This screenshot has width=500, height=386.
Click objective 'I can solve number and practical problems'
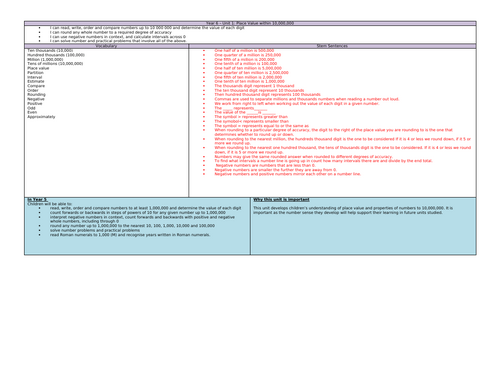tap(118, 41)
